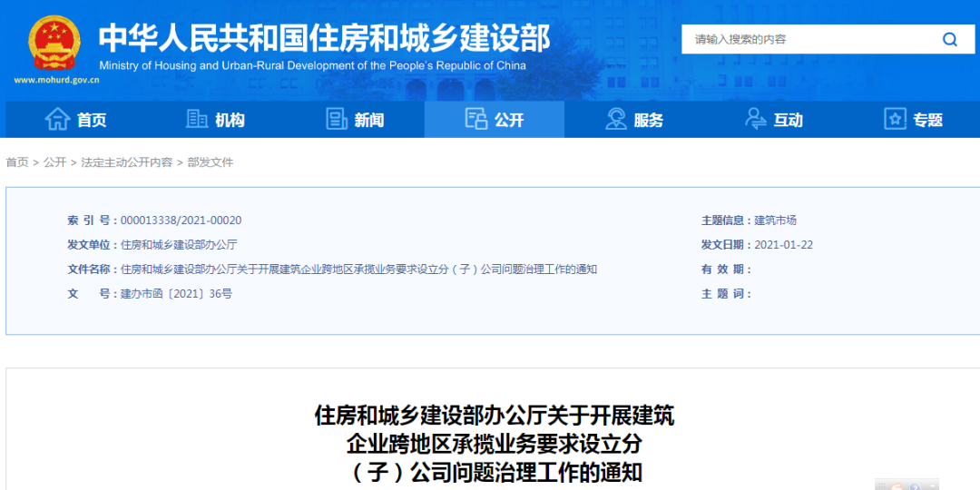Click the document icon for 公开
Screen dimensions: 980x490
pyautogui.click(x=476, y=119)
